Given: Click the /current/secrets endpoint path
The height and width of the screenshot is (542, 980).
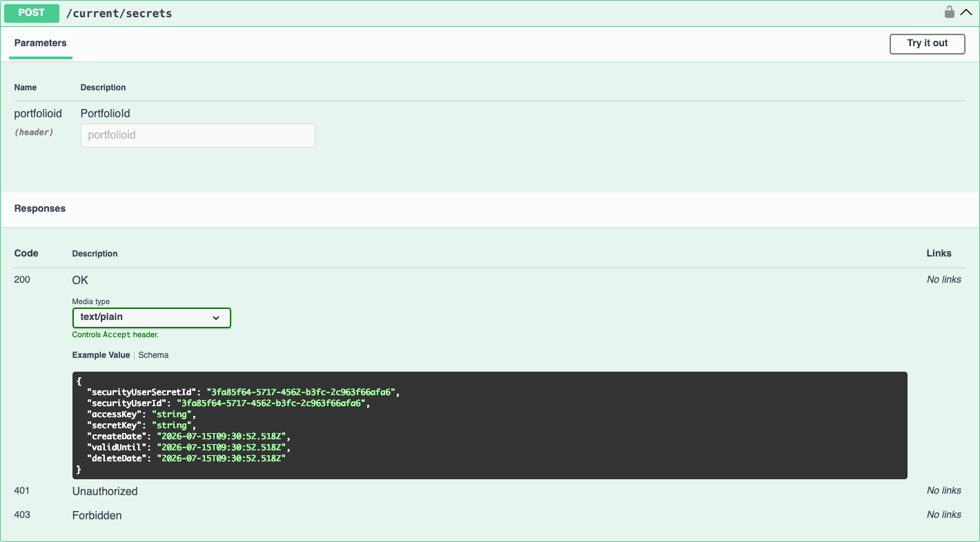Looking at the screenshot, I should 119,13.
